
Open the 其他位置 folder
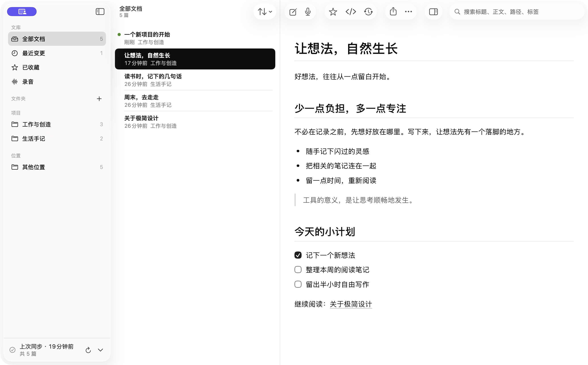[57, 167]
